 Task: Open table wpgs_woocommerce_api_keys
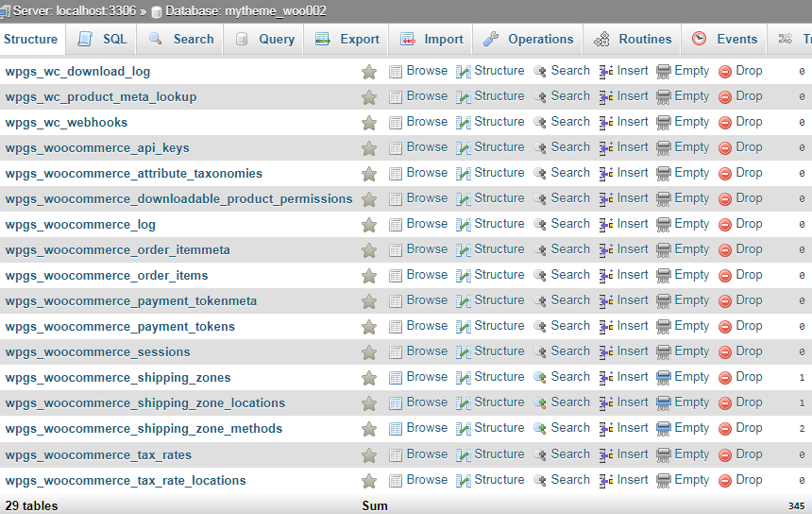coord(97,148)
